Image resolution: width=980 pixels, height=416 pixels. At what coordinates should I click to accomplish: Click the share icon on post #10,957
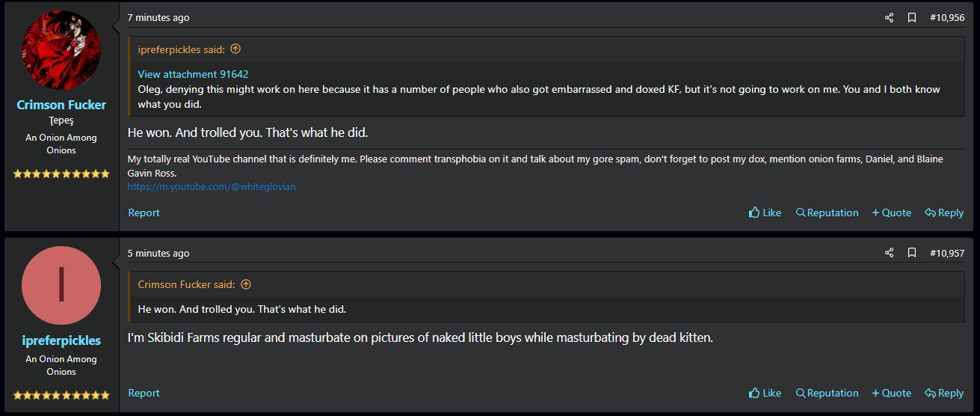[x=889, y=253]
